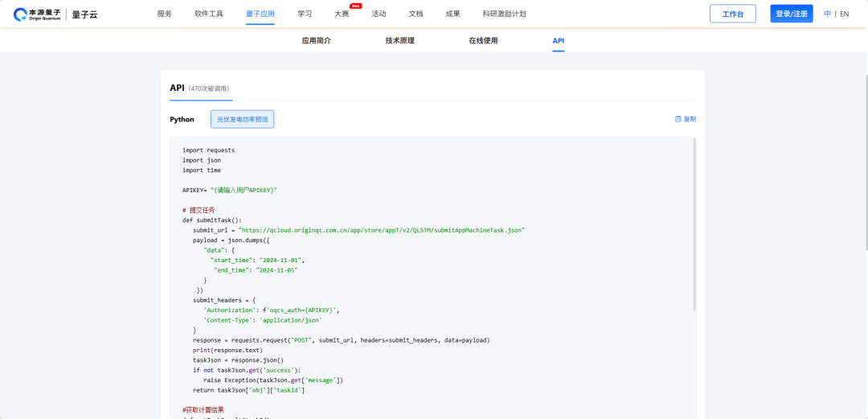Image resolution: width=868 pixels, height=419 pixels.
Task: Click the payload = json.dumps line
Action: (x=231, y=240)
